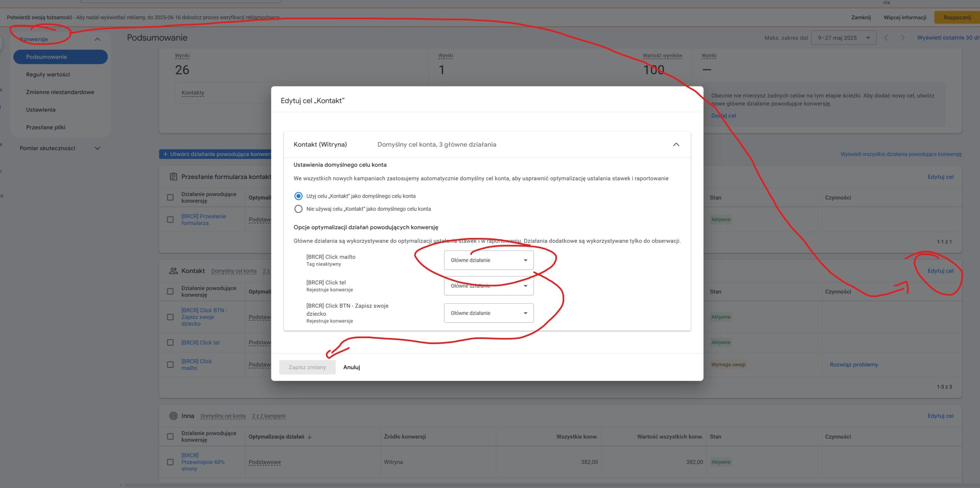Open Ustawienia in the sidebar menu
The image size is (980, 488).
point(41,110)
